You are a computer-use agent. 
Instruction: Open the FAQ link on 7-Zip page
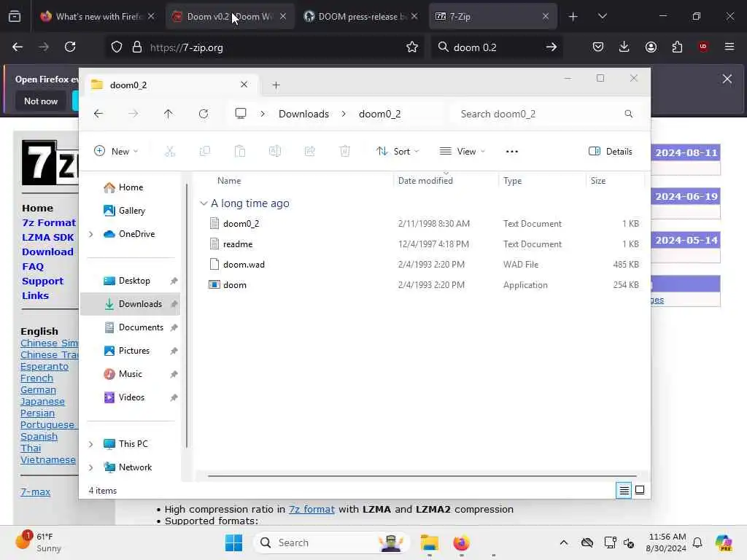point(33,267)
